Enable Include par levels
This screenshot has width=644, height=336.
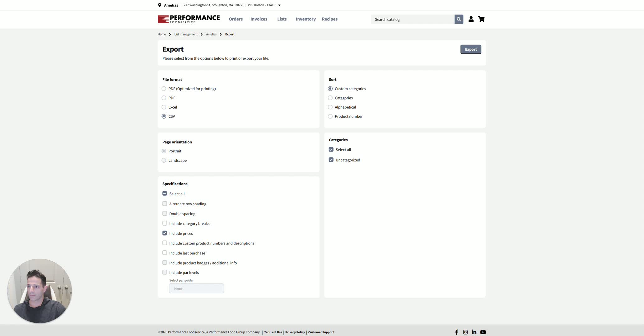(165, 272)
